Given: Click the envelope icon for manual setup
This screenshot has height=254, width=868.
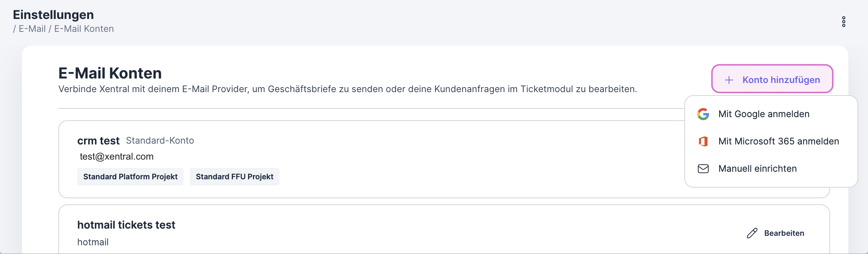Looking at the screenshot, I should pyautogui.click(x=703, y=169).
